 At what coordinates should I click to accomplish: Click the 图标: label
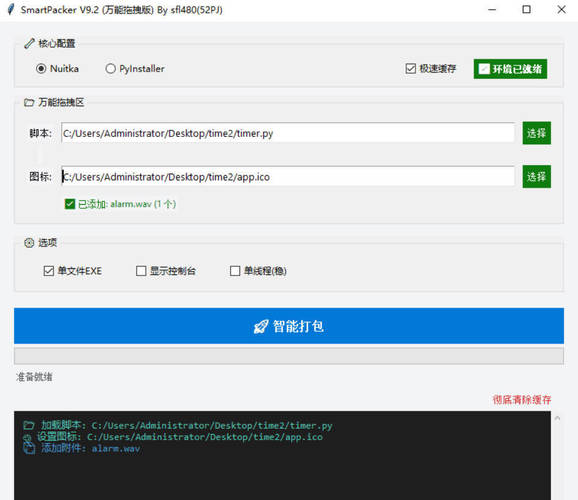click(x=41, y=177)
